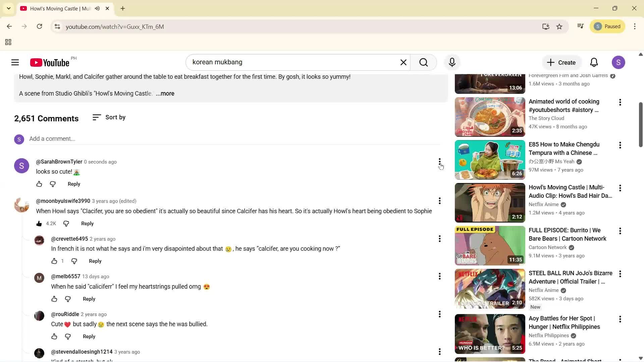Screen dimensions: 644x362
Task: Select the Howl's Moving Castle browser tab
Action: tap(54, 8)
